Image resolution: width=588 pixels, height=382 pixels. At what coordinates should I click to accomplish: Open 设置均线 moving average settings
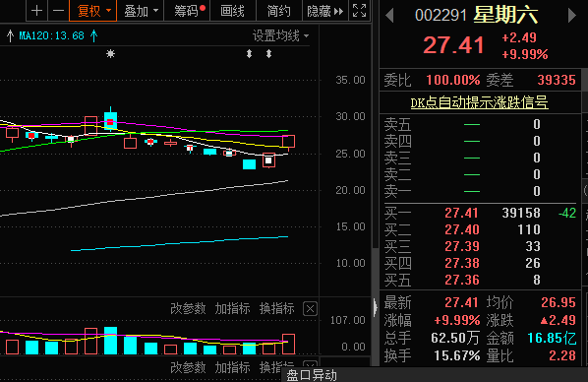click(x=280, y=35)
